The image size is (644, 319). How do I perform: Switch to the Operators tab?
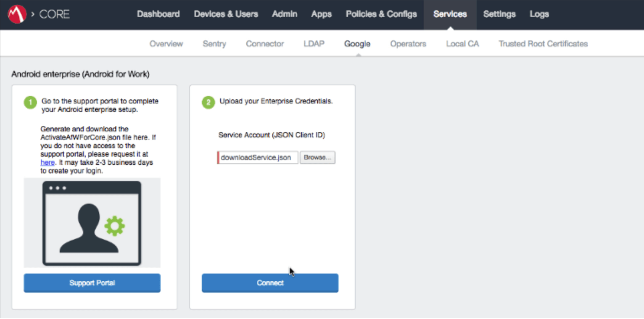click(x=408, y=44)
